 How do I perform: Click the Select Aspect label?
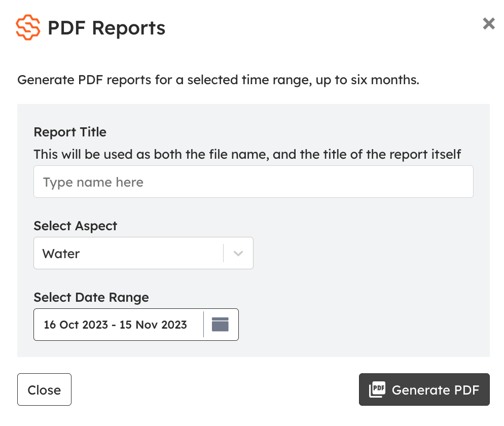75,226
